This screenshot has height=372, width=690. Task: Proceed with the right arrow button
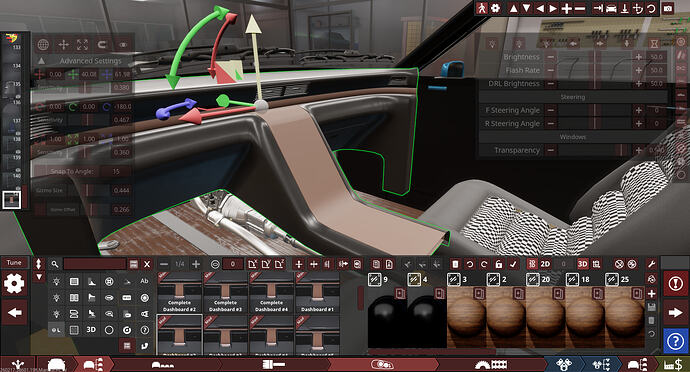pyautogui.click(x=675, y=313)
